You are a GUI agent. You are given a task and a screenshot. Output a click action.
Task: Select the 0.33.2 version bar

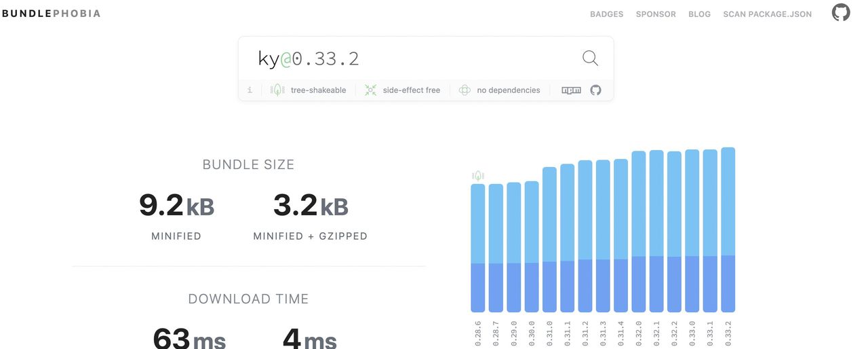(x=728, y=230)
